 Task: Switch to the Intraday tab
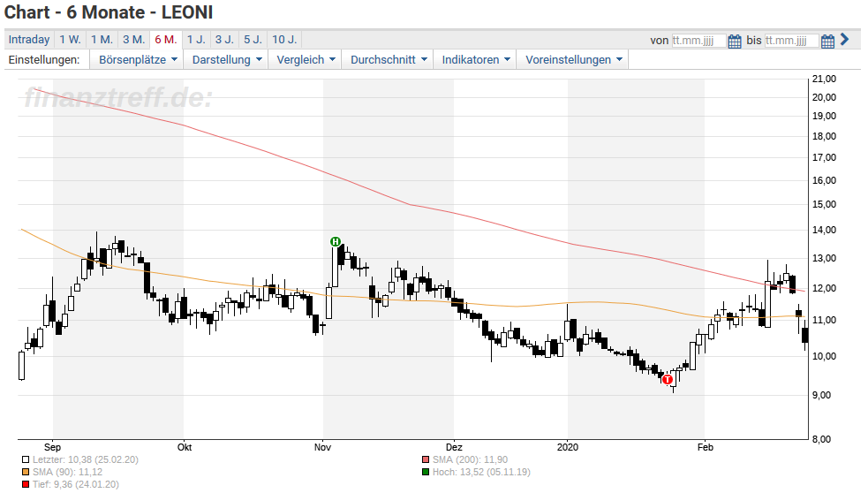(29, 40)
